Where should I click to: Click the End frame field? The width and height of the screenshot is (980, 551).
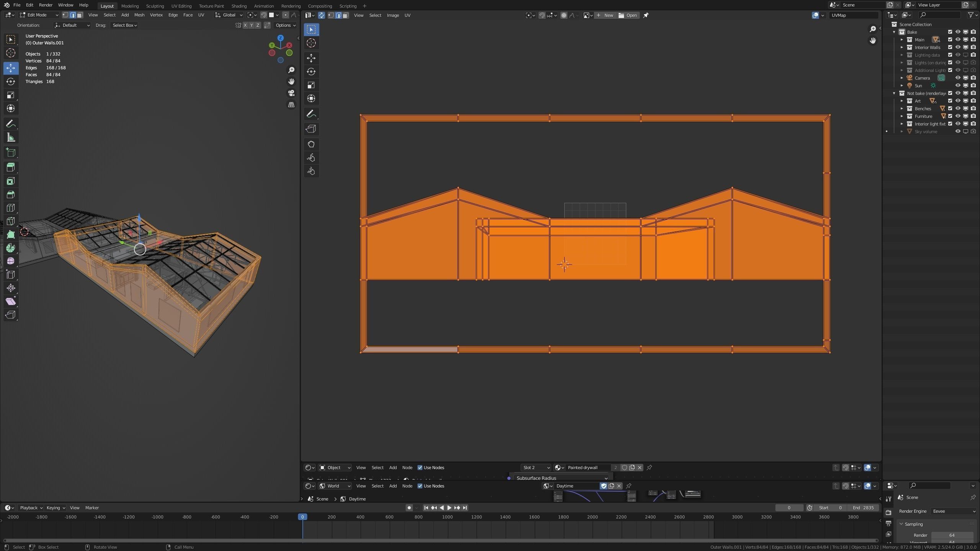863,508
